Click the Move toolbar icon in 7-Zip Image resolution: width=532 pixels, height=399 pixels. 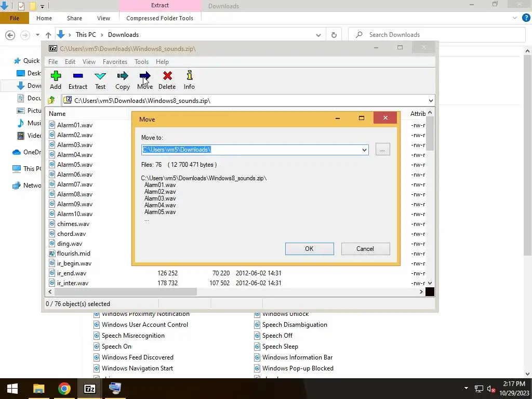point(145,79)
